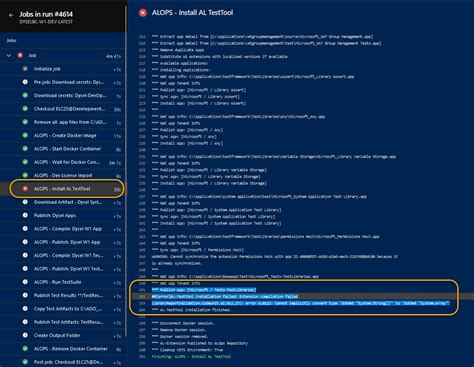Select the failed ALOPS - Install AL TestTool step
This screenshot has width=474, height=367.
[62, 189]
